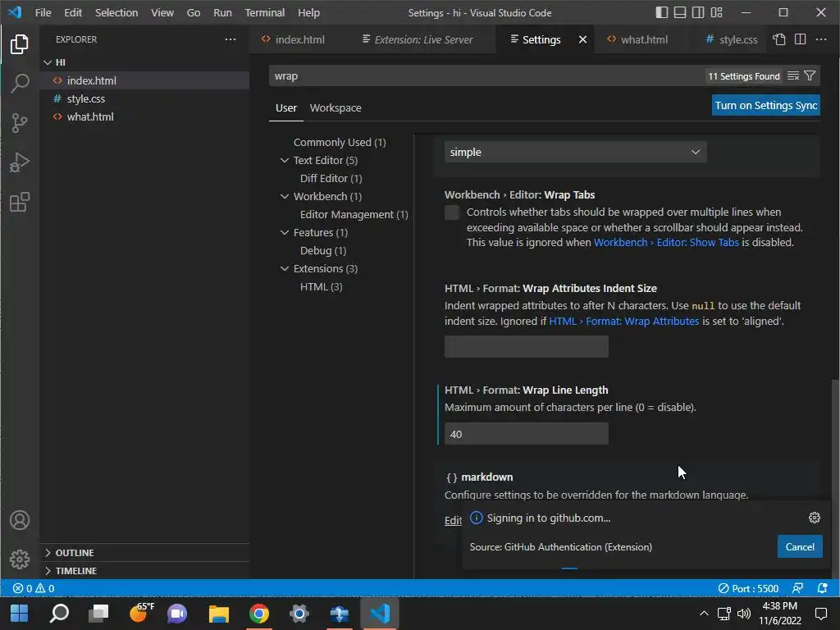
Task: Select the User settings tab
Action: [x=286, y=107]
